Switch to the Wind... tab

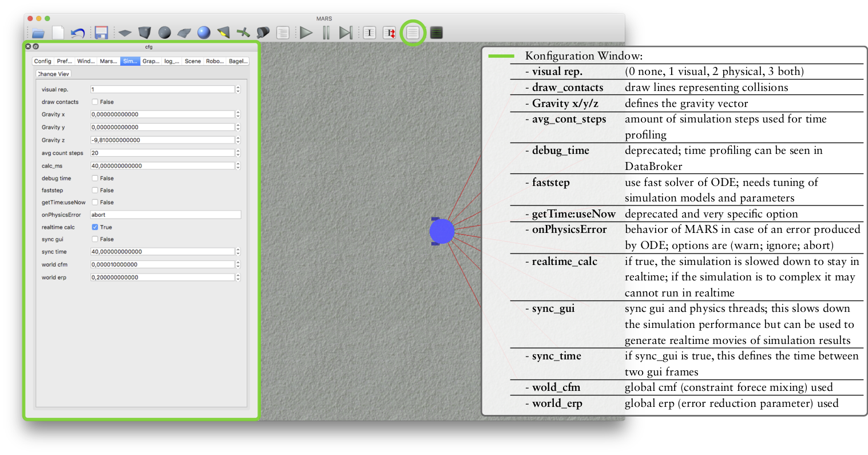click(x=86, y=61)
